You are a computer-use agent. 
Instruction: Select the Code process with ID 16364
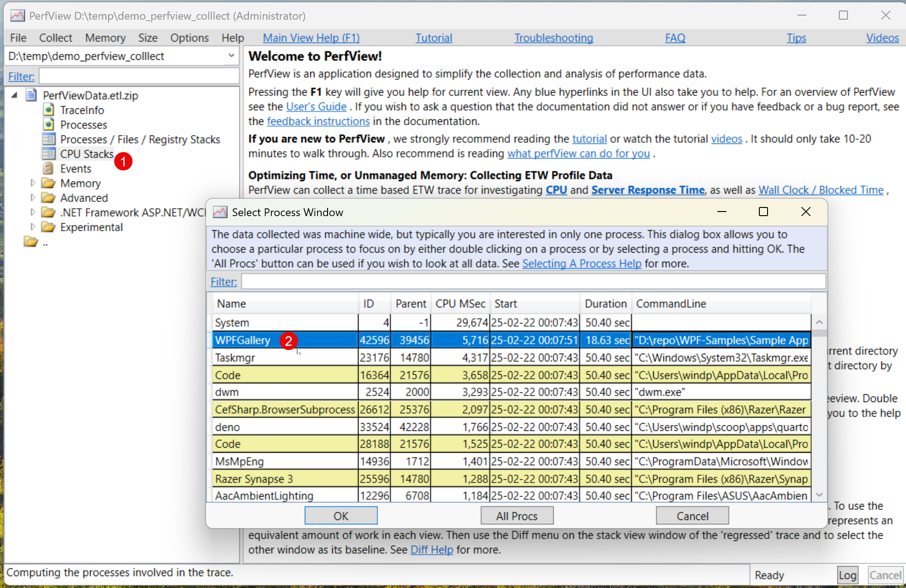click(512, 375)
